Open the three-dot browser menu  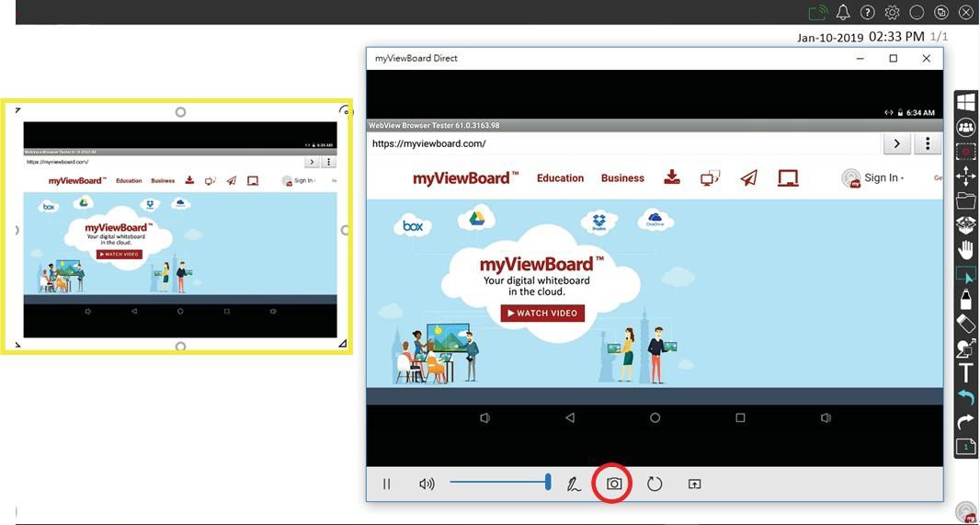click(929, 143)
